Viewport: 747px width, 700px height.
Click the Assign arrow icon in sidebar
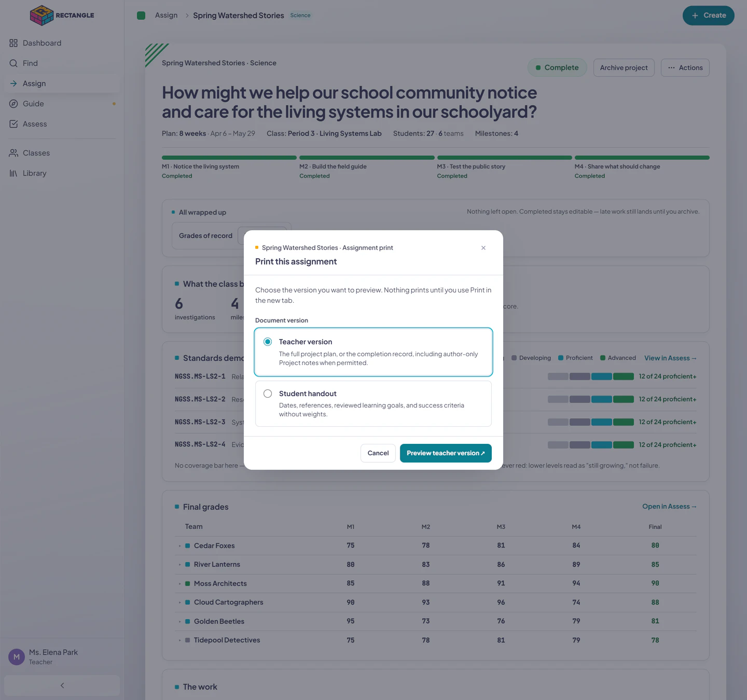coord(13,83)
